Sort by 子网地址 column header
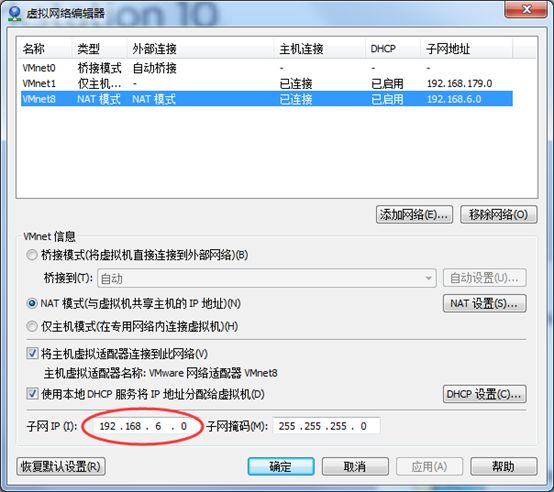Screen dimensions: 554x492 [466, 48]
